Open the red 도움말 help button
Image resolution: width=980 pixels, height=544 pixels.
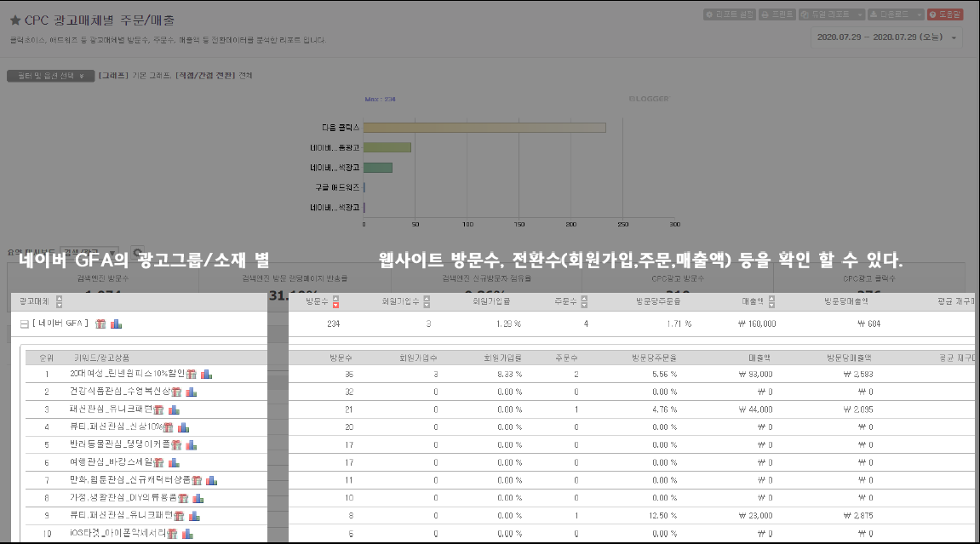click(x=945, y=14)
